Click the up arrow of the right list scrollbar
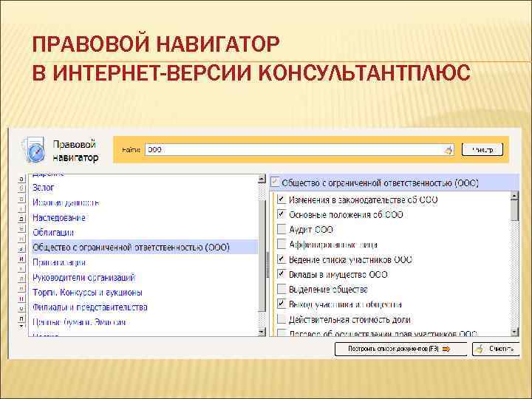532x399 pixels. [514, 196]
